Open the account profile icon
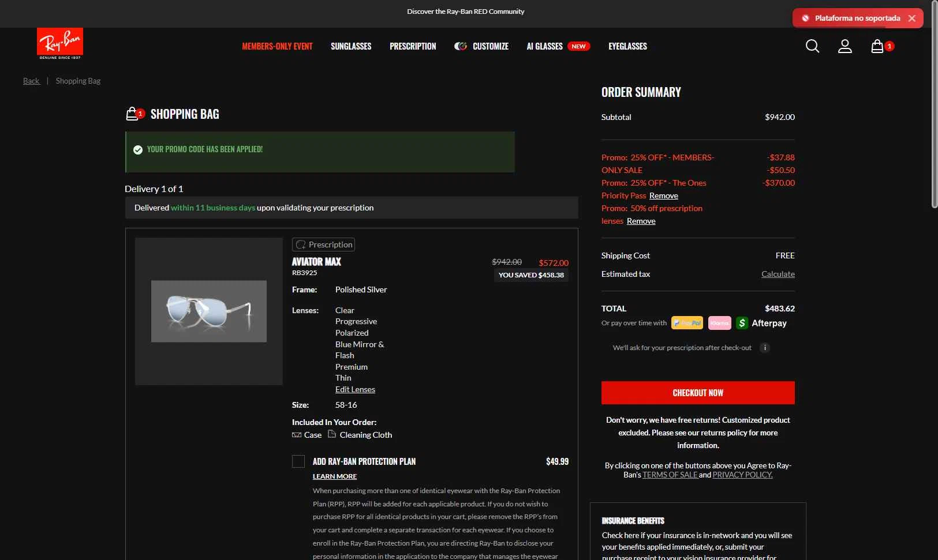The height and width of the screenshot is (560, 938). (845, 46)
